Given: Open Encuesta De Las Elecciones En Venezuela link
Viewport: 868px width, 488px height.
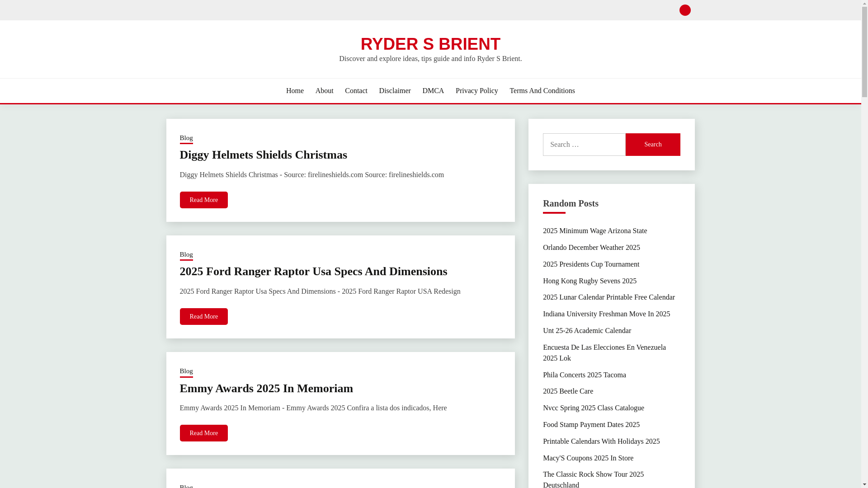Looking at the screenshot, I should point(604,353).
